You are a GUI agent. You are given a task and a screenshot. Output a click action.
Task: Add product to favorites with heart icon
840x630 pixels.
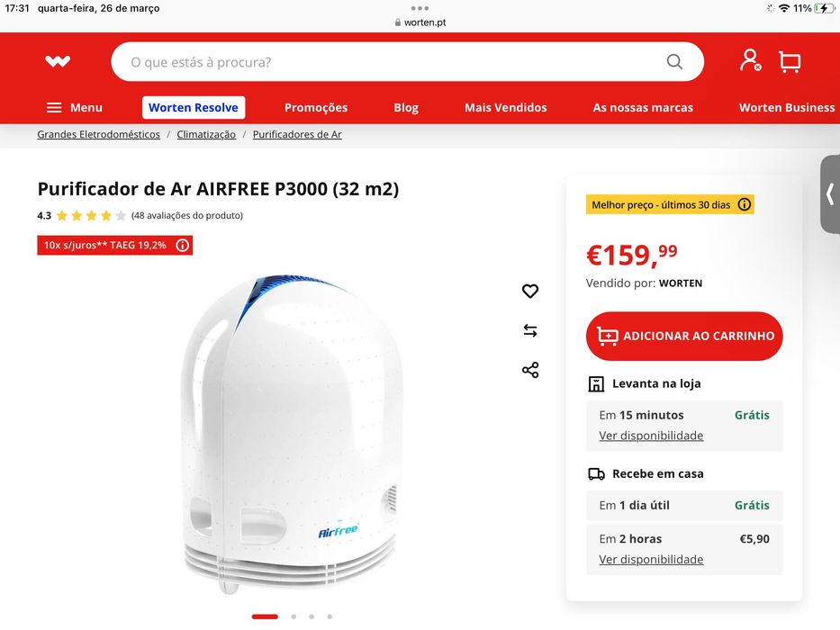click(x=529, y=291)
